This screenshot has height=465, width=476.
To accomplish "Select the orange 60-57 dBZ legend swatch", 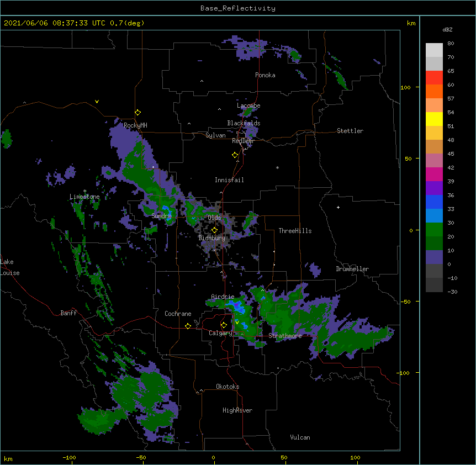I will point(434,91).
